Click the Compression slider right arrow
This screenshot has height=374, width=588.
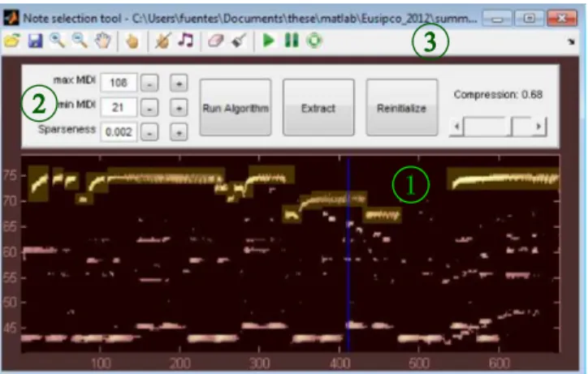(x=539, y=127)
